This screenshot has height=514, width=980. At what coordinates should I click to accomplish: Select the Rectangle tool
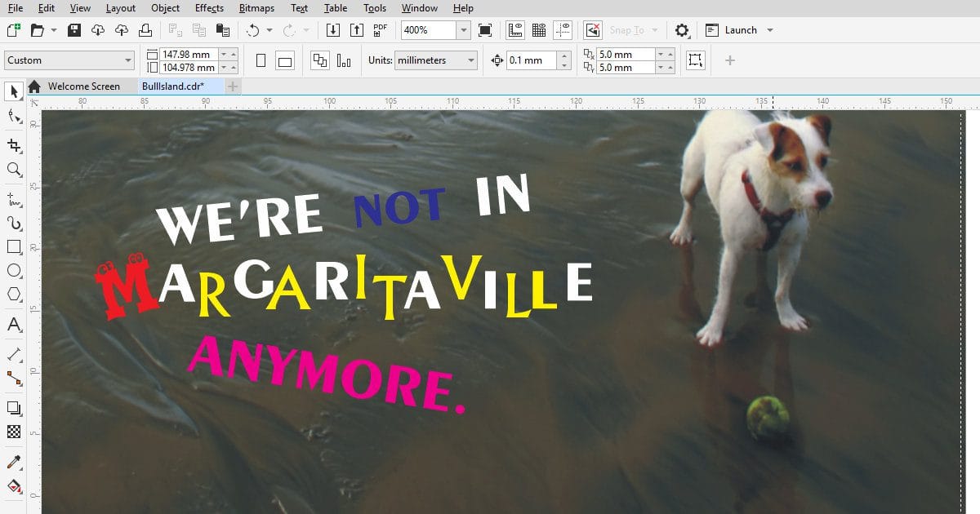click(14, 246)
